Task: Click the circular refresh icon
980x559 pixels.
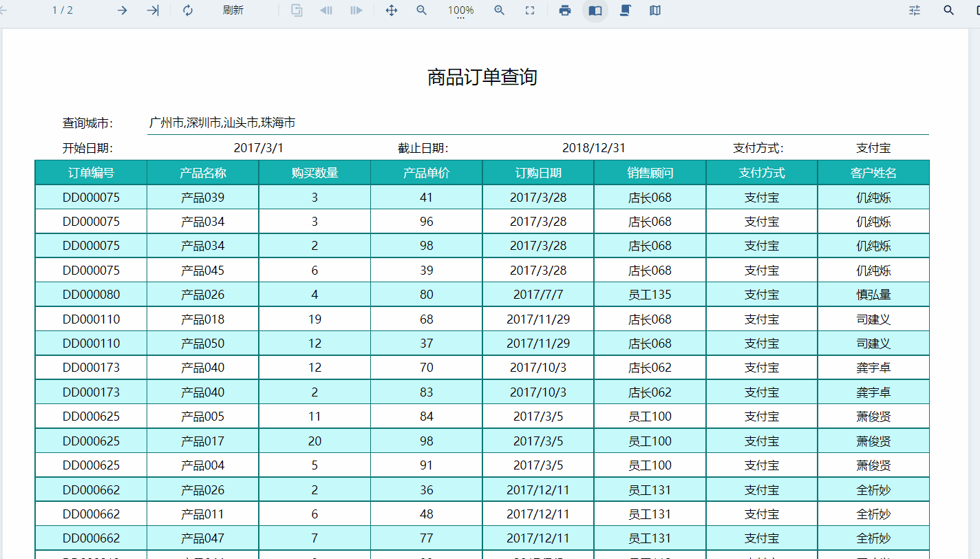Action: pyautogui.click(x=188, y=10)
